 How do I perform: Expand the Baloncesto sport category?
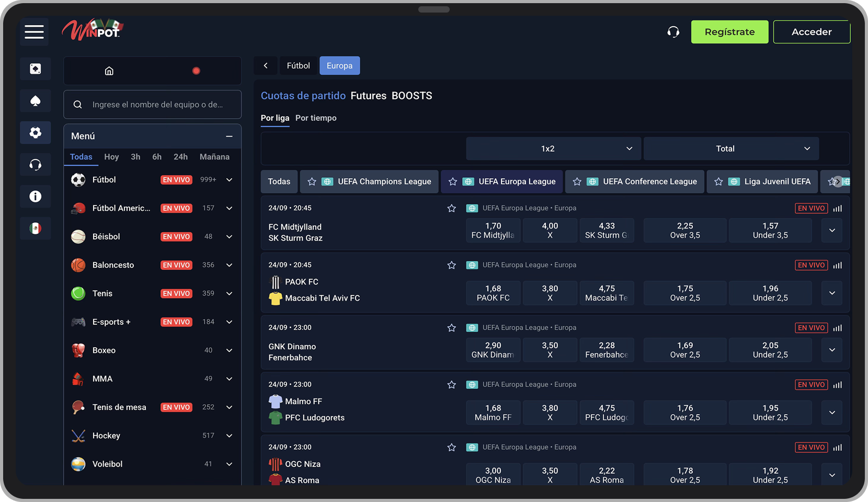click(229, 265)
